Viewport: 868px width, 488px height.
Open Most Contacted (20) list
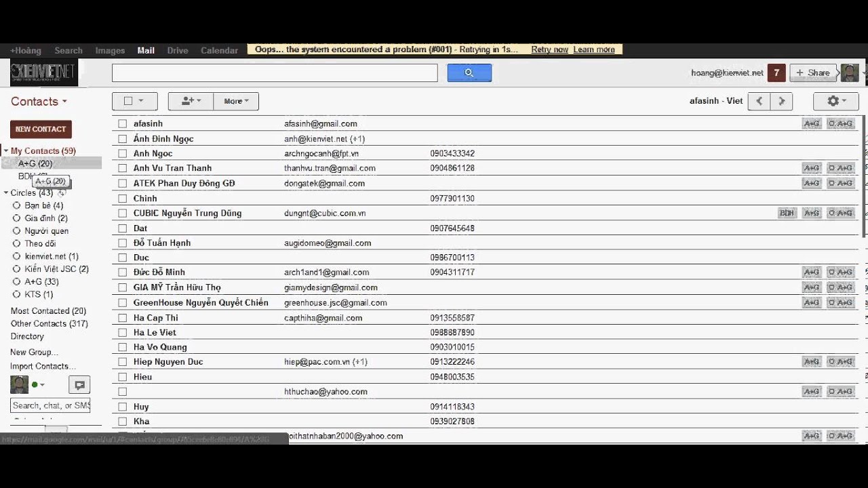[x=48, y=311]
